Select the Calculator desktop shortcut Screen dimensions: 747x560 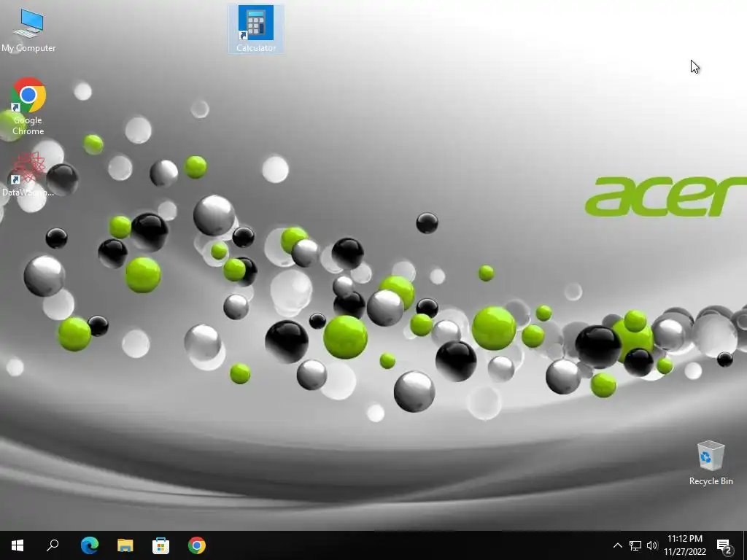coord(256,29)
